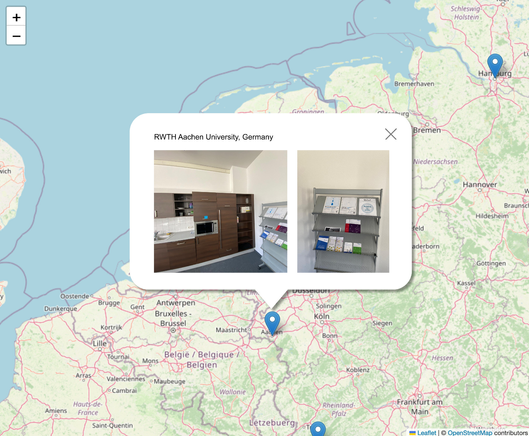Viewport: 529px width, 436px height.
Task: Click the Valenciennes city label
Action: (126, 379)
